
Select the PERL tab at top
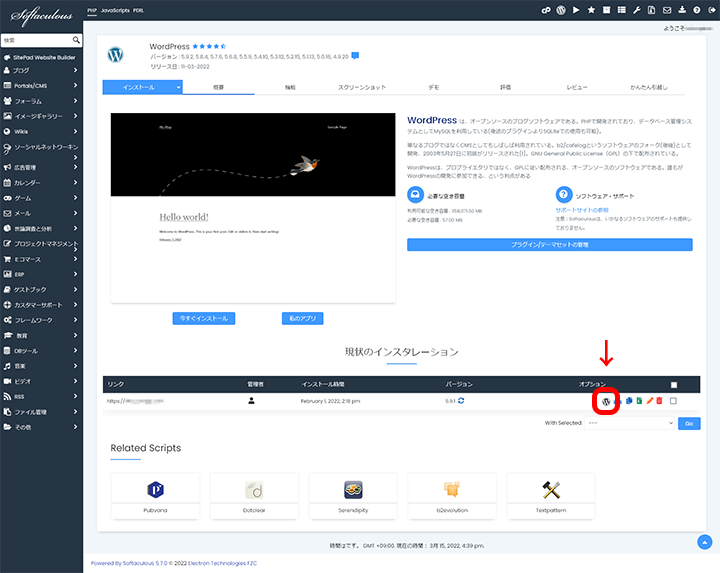pos(138,10)
